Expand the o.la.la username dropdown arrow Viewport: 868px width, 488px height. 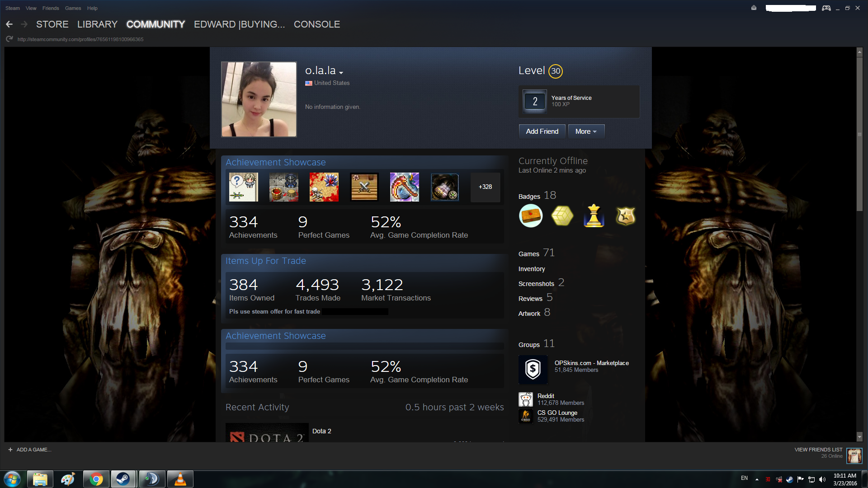tap(341, 73)
